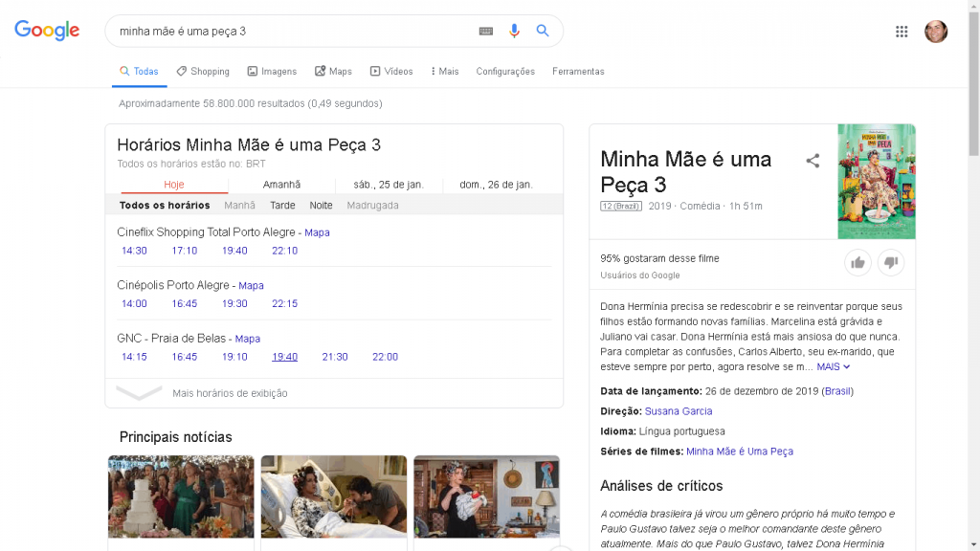This screenshot has height=551, width=980.
Task: Filter showtimes by Madrugada
Action: 372,205
